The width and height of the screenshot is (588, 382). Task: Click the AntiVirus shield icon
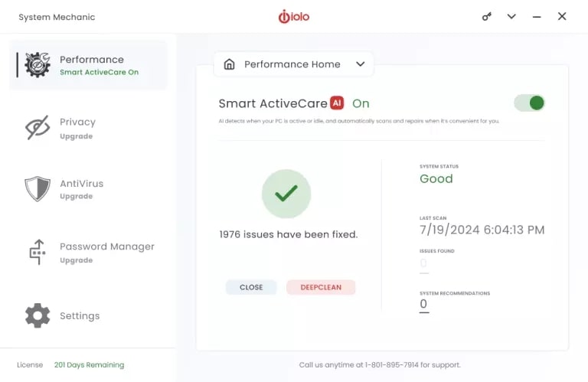coord(38,189)
